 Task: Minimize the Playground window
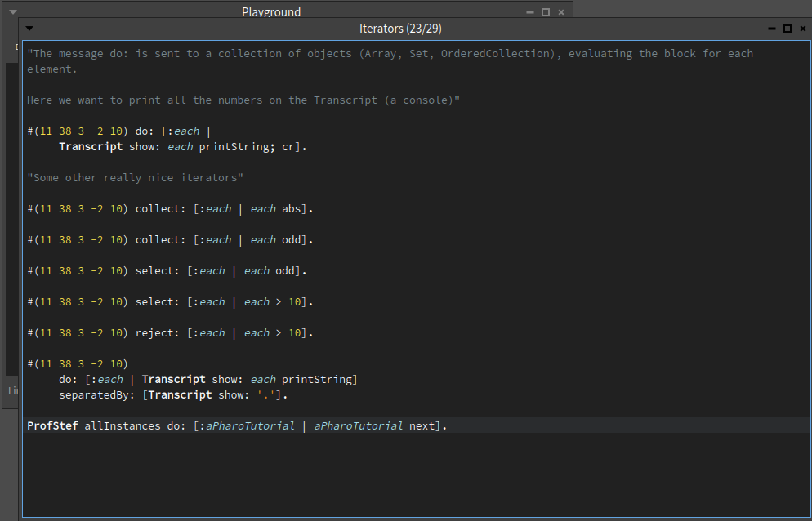(x=530, y=12)
